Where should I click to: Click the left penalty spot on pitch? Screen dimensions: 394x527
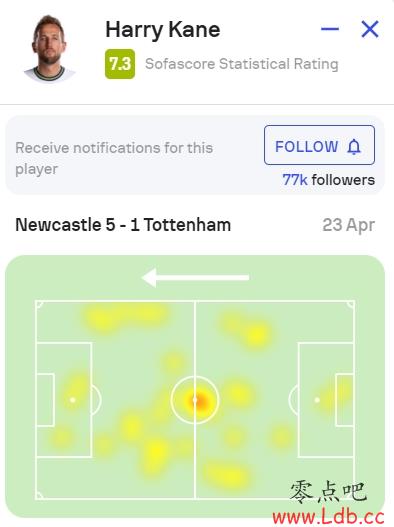click(72, 400)
